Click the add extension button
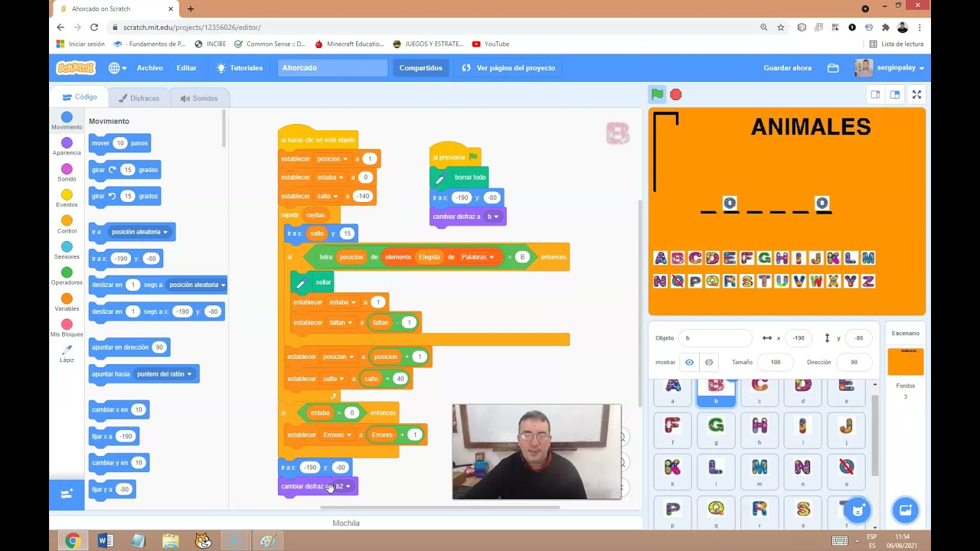 [67, 494]
